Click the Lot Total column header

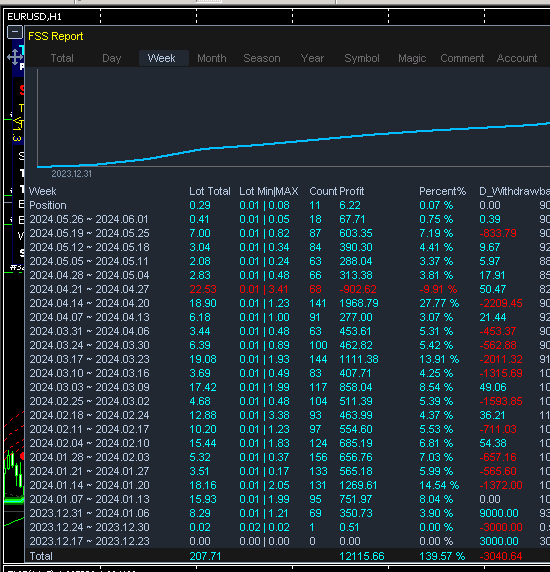point(210,191)
